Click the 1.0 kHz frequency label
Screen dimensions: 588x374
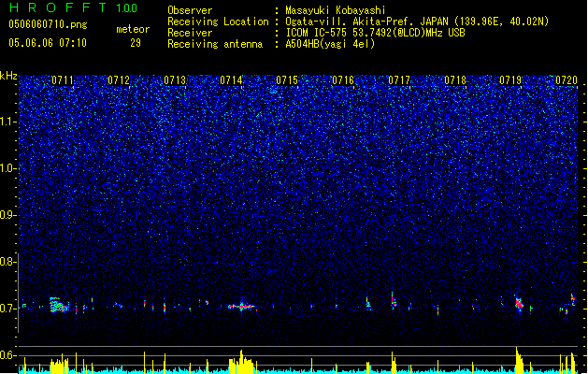[8, 168]
